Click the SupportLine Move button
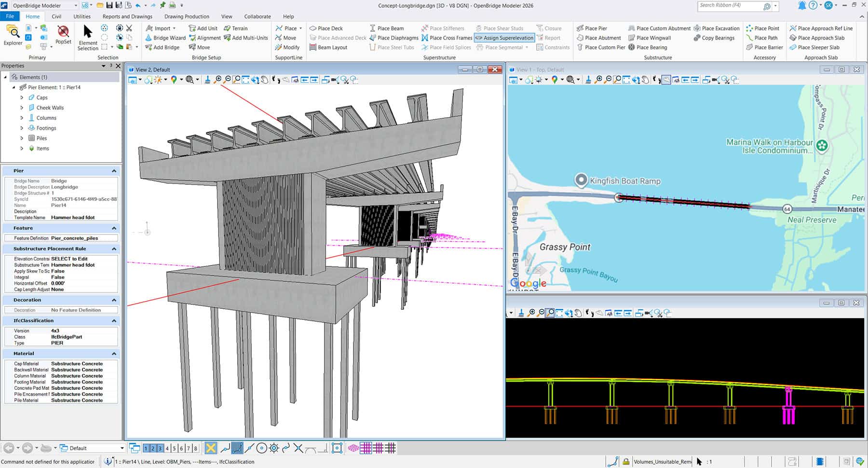The width and height of the screenshot is (868, 468). point(285,38)
